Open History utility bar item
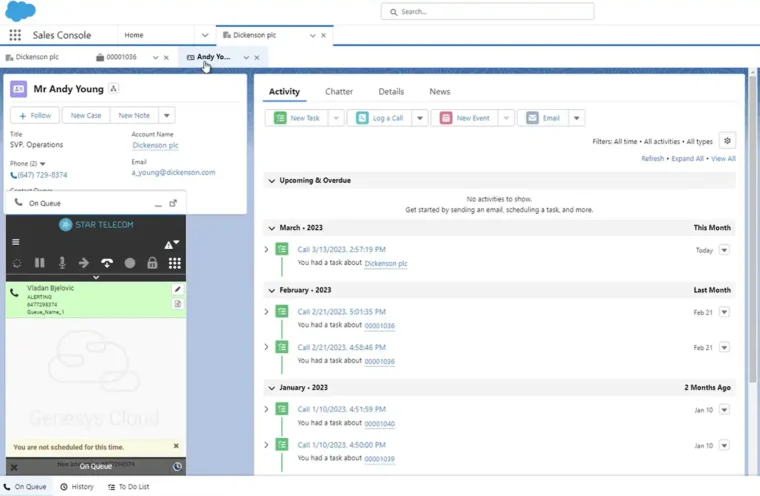Viewport: 760px width, 496px height. click(77, 486)
